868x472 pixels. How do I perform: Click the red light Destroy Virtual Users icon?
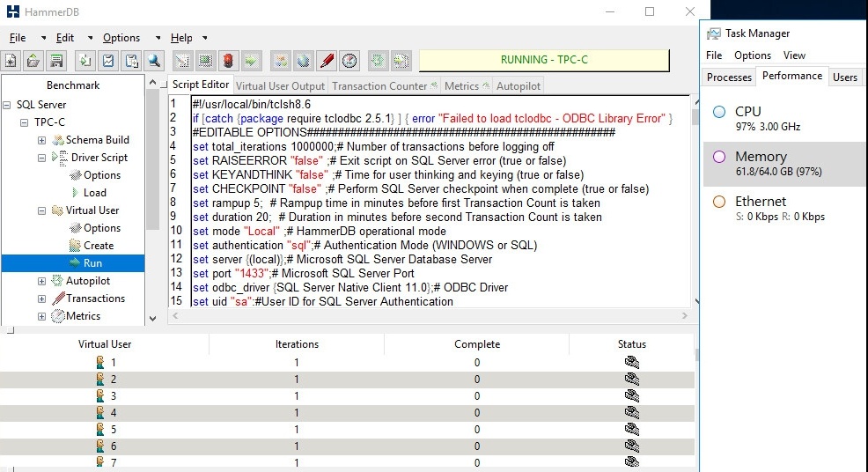pyautogui.click(x=228, y=61)
